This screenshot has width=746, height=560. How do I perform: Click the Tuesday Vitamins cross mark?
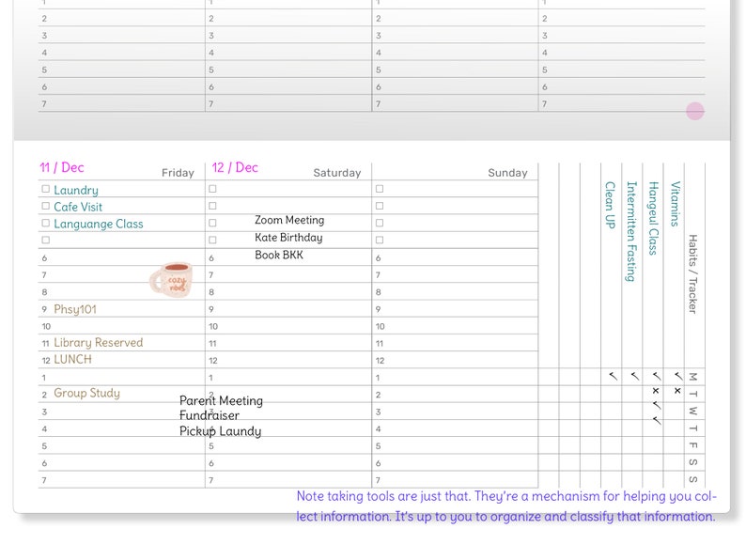pos(677,391)
